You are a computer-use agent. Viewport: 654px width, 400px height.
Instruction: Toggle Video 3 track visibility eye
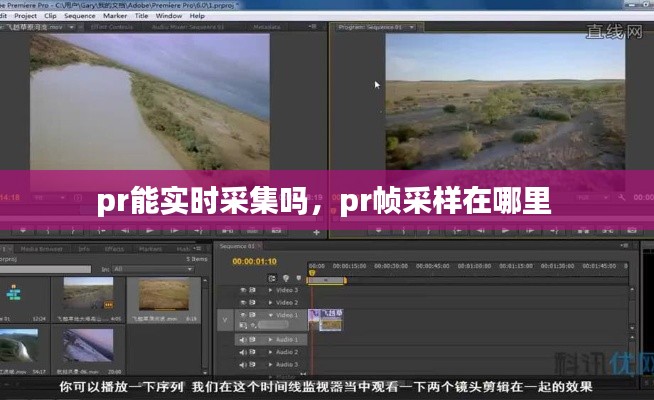(243, 290)
